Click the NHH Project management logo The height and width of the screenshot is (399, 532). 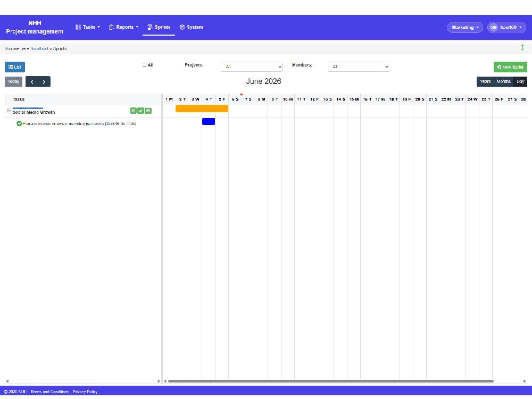(x=35, y=28)
